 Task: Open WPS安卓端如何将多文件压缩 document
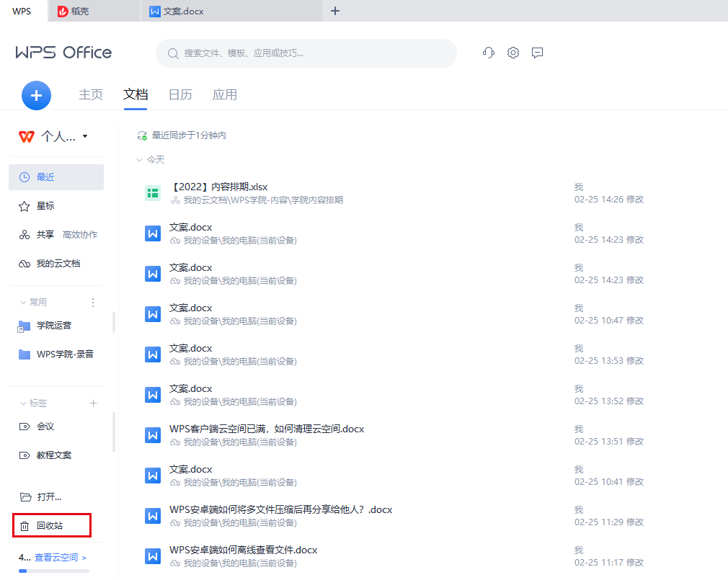coord(280,510)
